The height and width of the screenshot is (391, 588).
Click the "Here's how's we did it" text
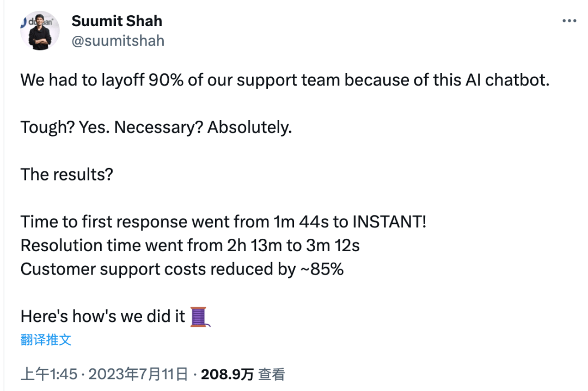click(103, 316)
